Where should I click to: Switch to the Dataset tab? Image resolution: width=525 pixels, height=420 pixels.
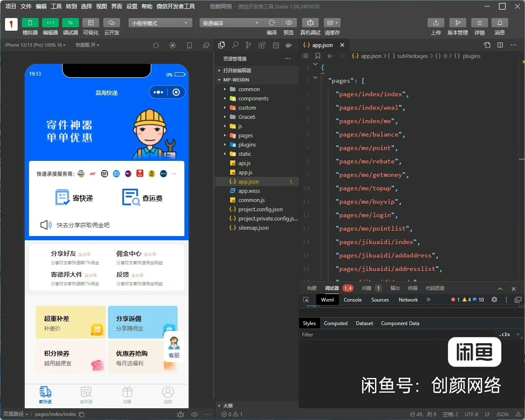(x=364, y=323)
